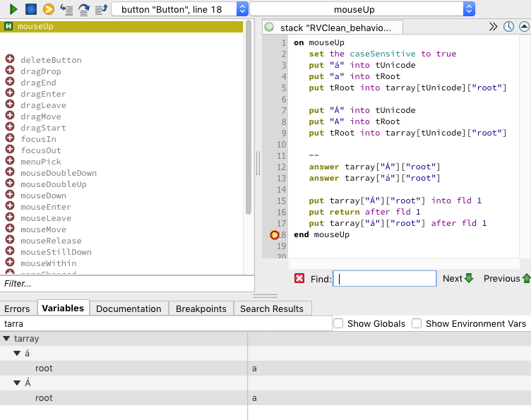531x420 pixels.
Task: Click the Step Out icon
Action: pyautogui.click(x=101, y=9)
